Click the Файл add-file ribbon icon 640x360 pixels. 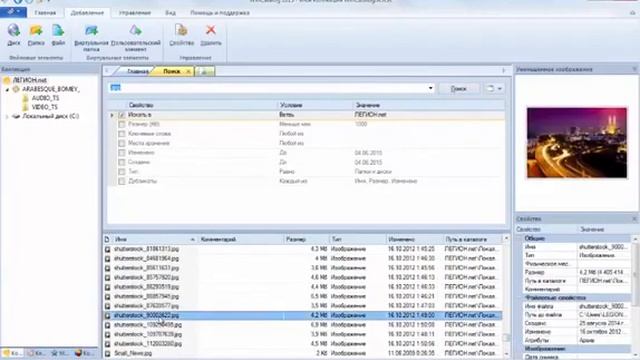58,31
